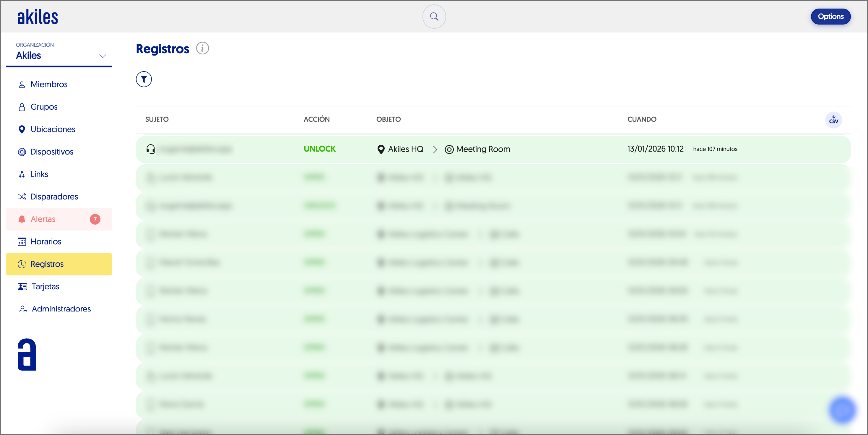
Task: Click the chevron between Akiles HQ and Meeting Room
Action: click(x=435, y=149)
